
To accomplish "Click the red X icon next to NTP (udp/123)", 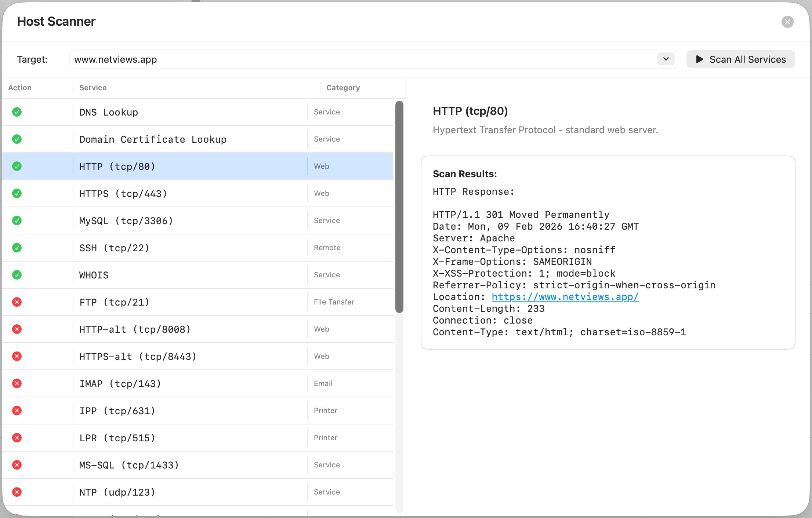I will coord(17,492).
